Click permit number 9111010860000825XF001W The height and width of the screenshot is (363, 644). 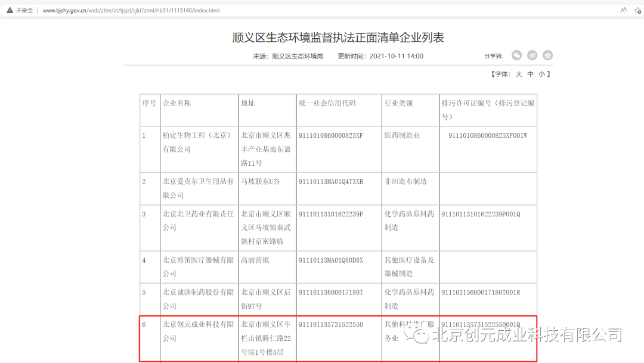488,135
